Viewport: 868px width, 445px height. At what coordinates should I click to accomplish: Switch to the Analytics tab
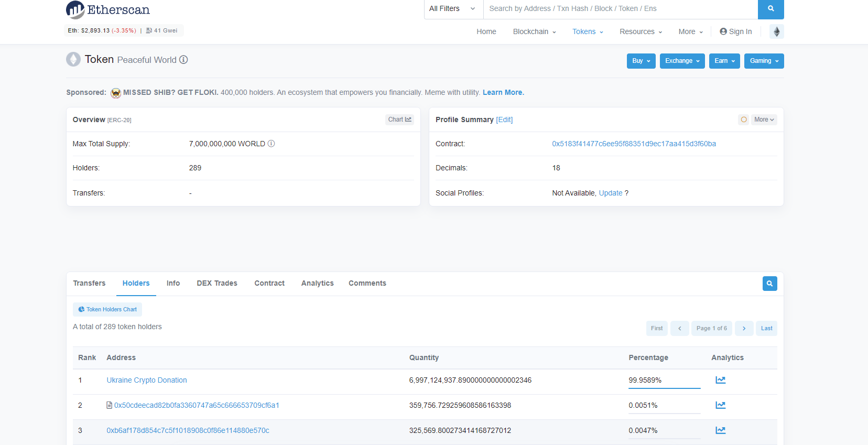318,283
